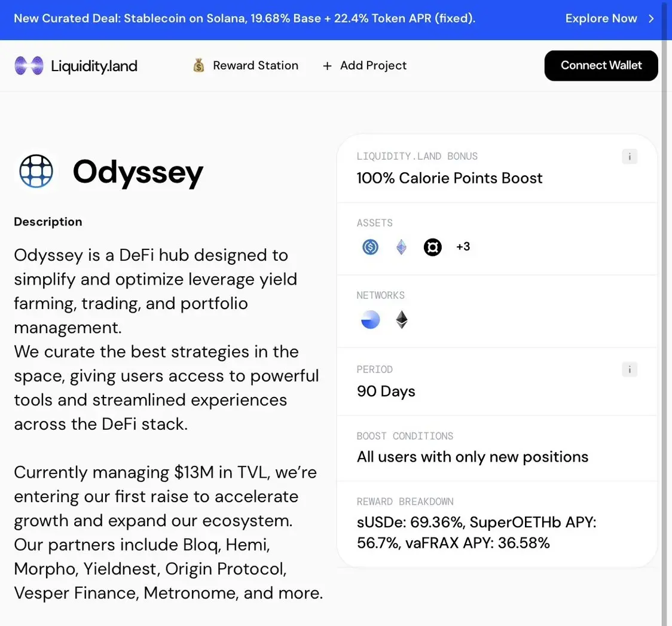Viewport: 672px width, 626px height.
Task: Click the BOOST CONDITIONS label
Action: coord(405,436)
